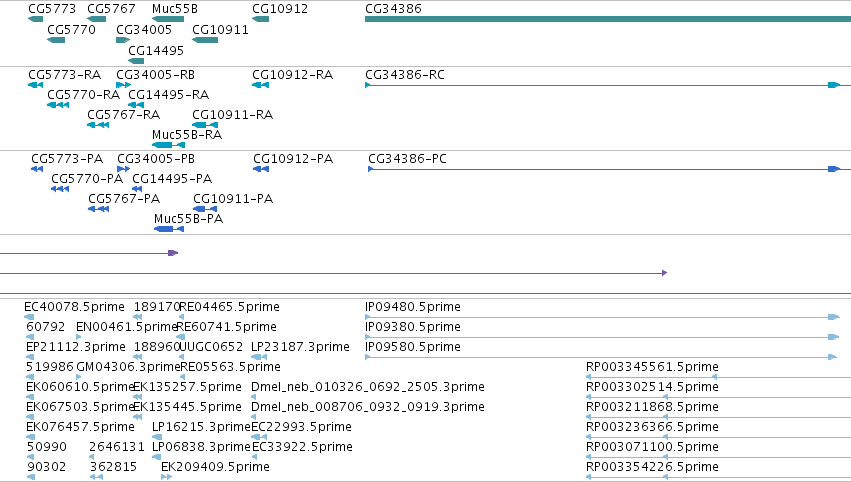Select the CG10911 gene label
This screenshot has width=851, height=482.
pyautogui.click(x=220, y=29)
